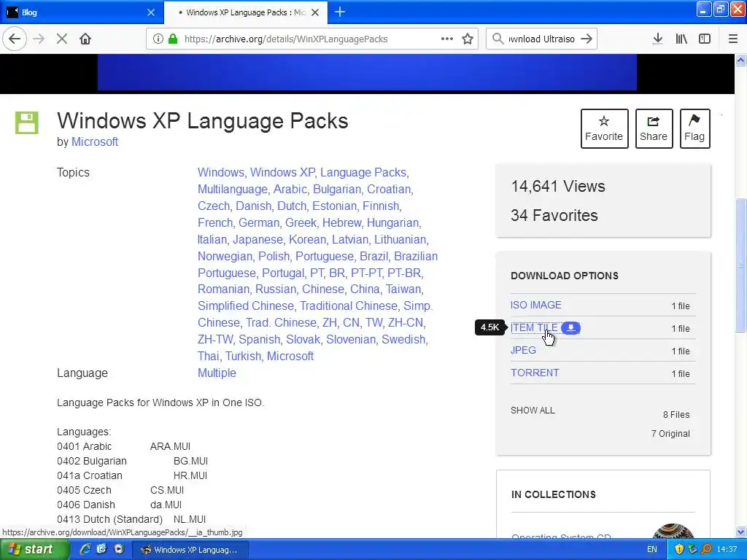This screenshot has height=560, width=747.
Task: Launch Internet Explorer from quick launch
Action: 85,550
